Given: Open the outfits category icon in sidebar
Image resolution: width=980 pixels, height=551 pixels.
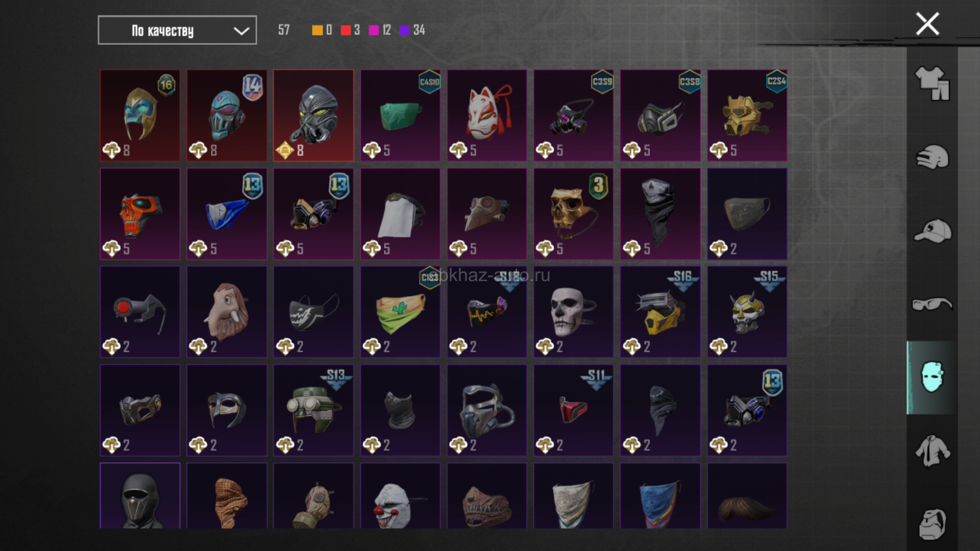Looking at the screenshot, I should pos(932,83).
